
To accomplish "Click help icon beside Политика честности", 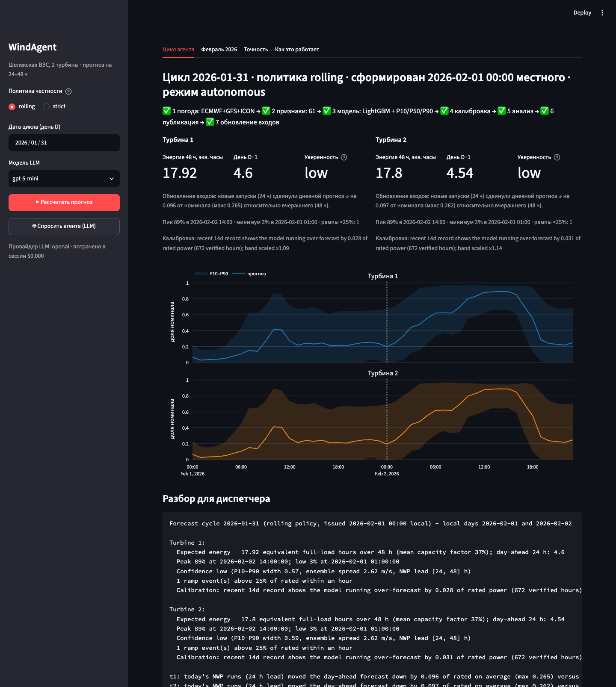I will 68,91.
